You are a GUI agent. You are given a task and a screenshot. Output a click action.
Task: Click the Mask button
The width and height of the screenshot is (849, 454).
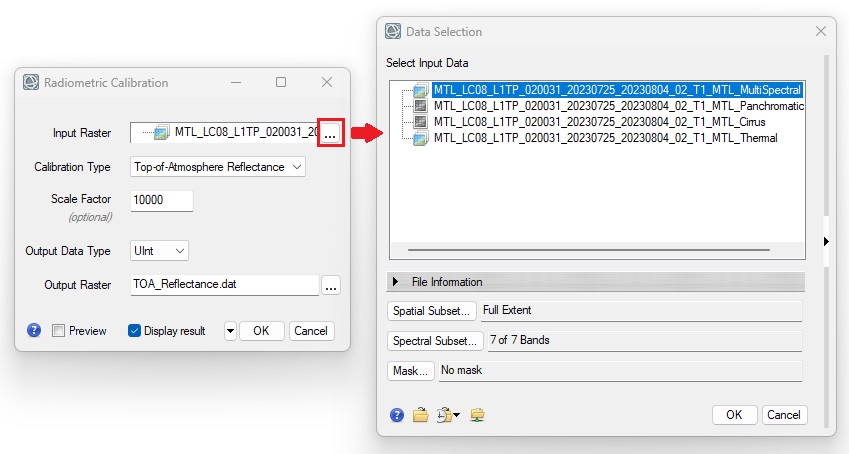[410, 371]
